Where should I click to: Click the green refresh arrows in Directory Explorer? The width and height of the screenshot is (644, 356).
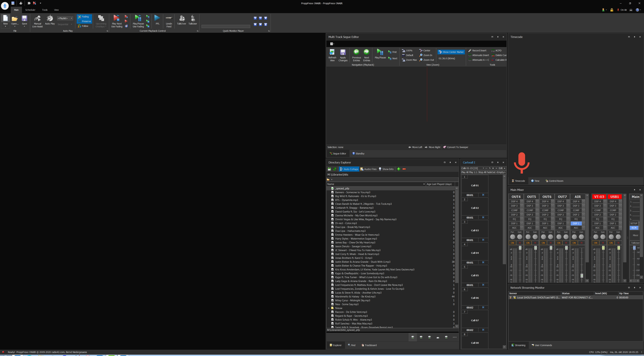coord(335,169)
